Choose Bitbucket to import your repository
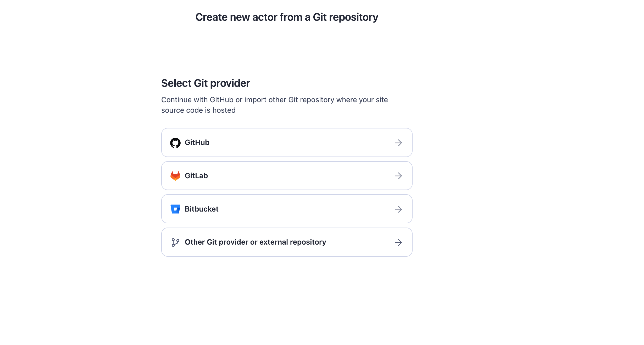The width and height of the screenshot is (644, 345). click(287, 209)
